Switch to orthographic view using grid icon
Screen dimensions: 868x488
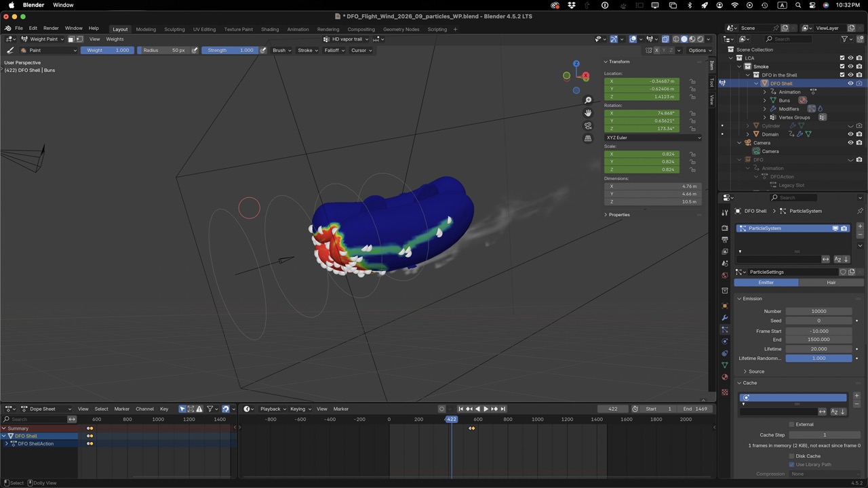pos(588,138)
